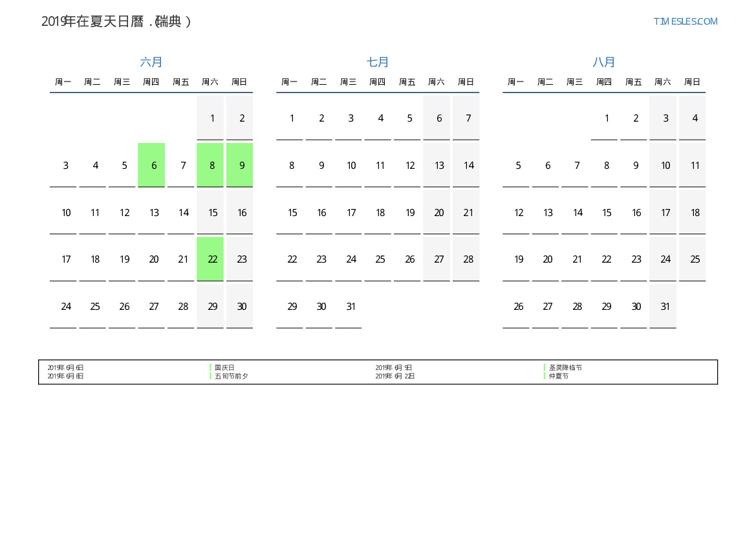Image resolution: width=756 pixels, height=535 pixels.
Task: Select the 八月 month heading
Action: click(604, 62)
